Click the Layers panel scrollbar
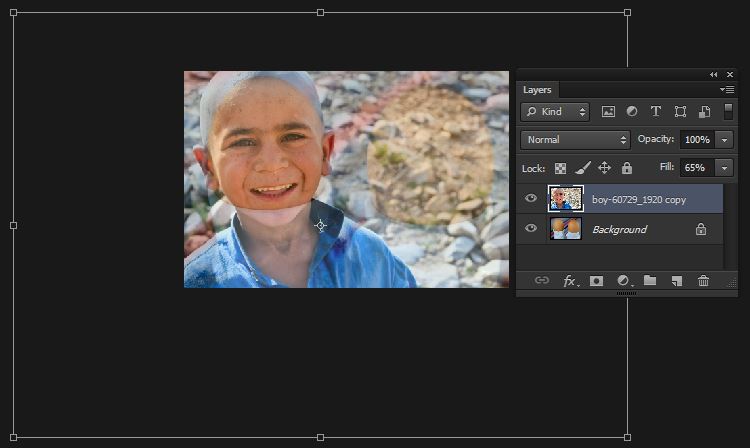The height and width of the screenshot is (448, 750). tap(729, 226)
